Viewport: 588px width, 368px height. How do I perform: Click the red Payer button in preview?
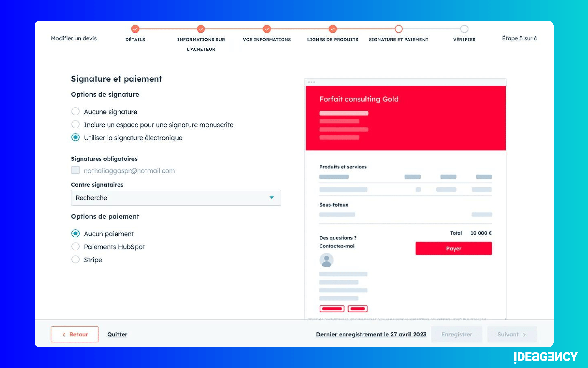(x=454, y=249)
